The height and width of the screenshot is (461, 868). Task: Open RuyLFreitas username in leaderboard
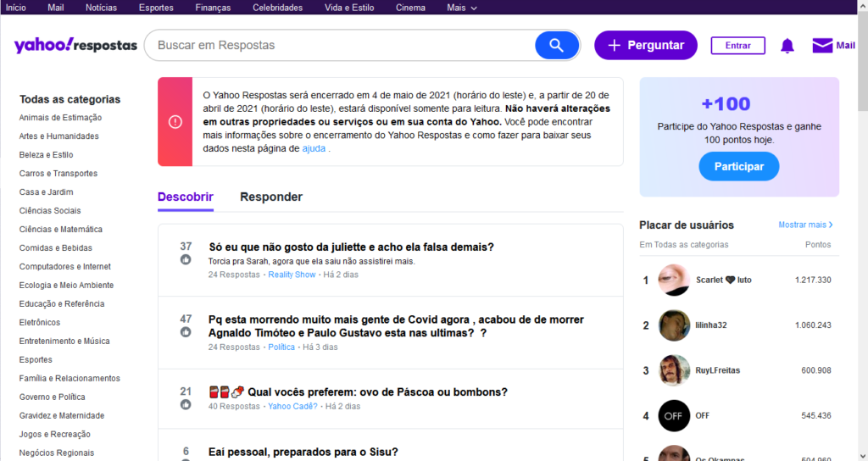(717, 370)
